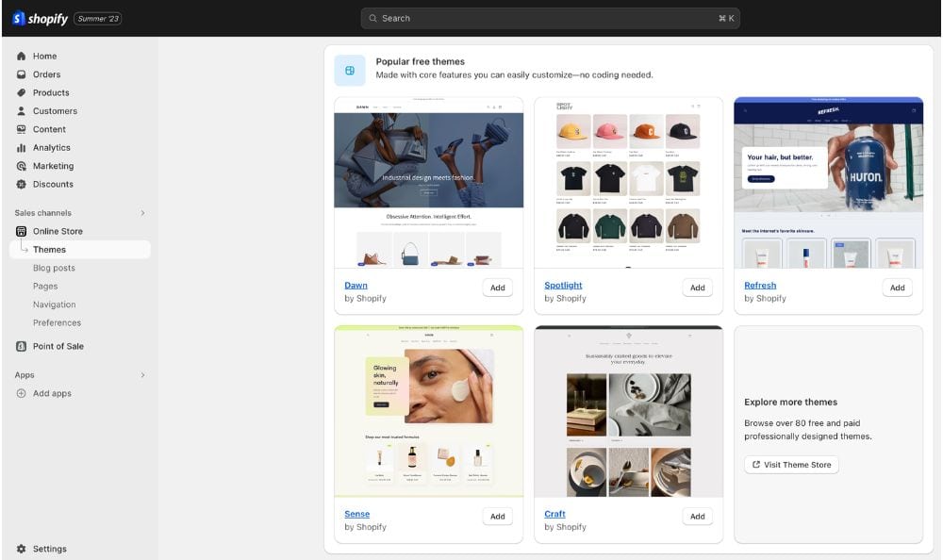Click the Analytics bar chart icon
Screen dimensions: 943x560
(21, 148)
